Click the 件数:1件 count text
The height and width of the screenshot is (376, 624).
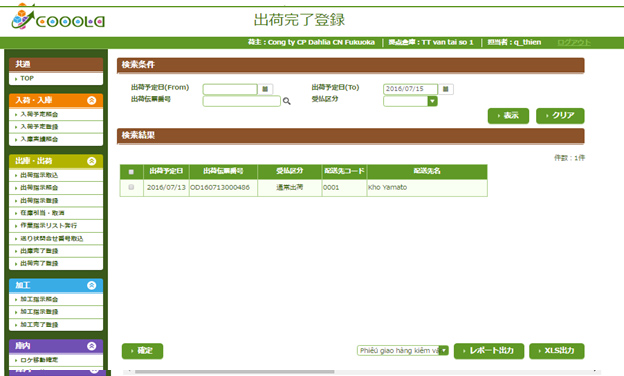tap(569, 158)
